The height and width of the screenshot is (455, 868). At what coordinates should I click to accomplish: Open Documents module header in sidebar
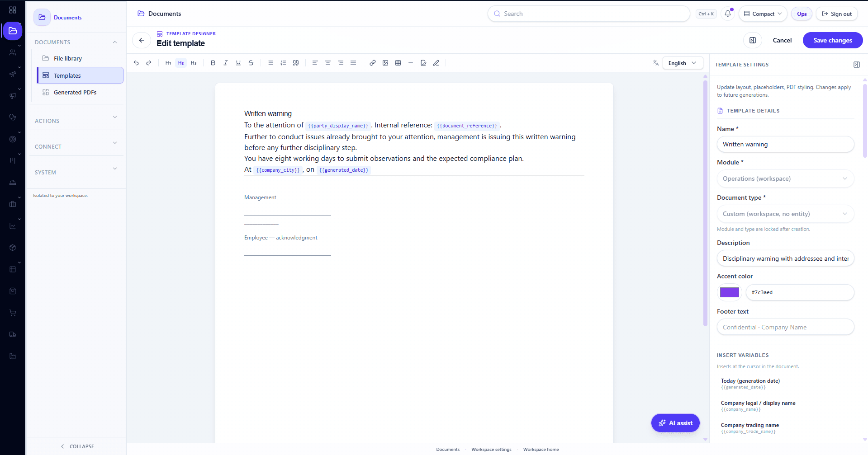click(59, 17)
